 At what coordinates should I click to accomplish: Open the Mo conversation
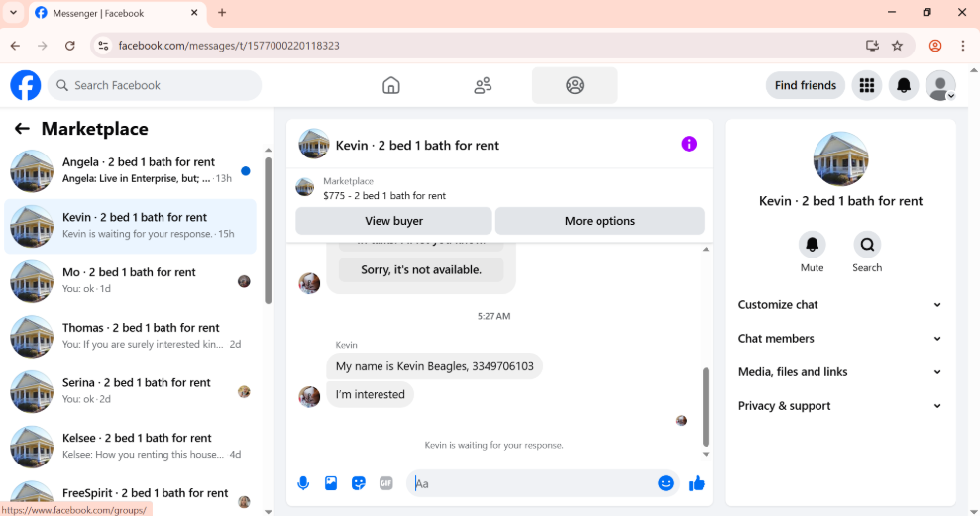pos(130,281)
